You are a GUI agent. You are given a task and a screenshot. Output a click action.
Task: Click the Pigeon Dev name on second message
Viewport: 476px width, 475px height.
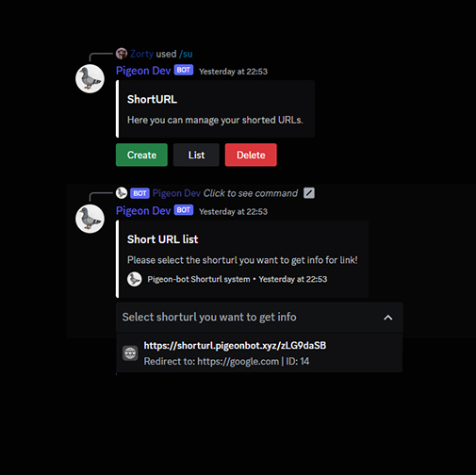pyautogui.click(x=143, y=211)
